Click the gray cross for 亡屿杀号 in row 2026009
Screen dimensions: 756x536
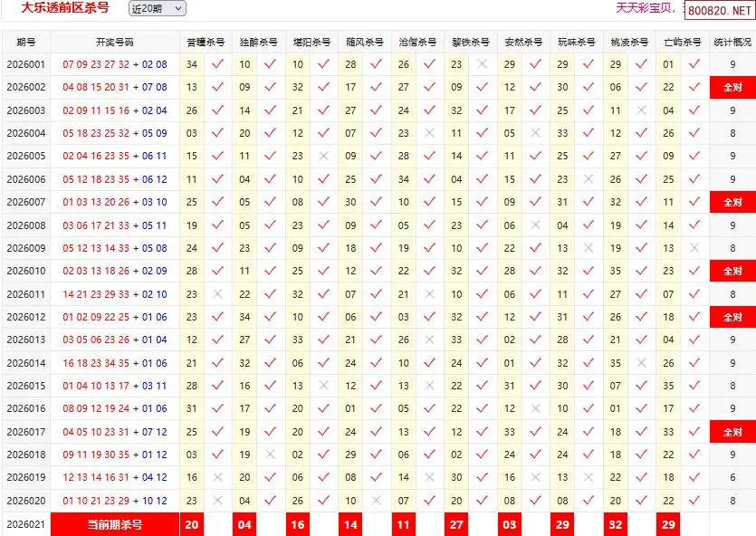pos(694,248)
